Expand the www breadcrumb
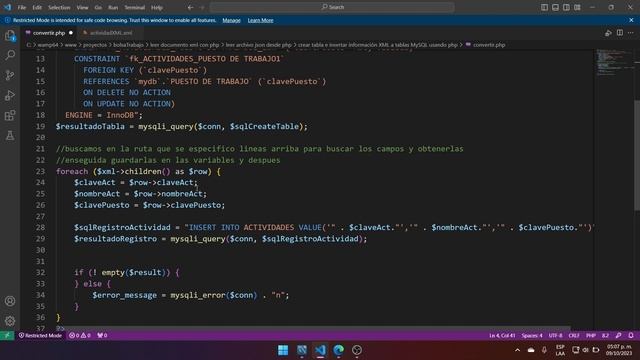This screenshot has width=640, height=360. [x=71, y=45]
